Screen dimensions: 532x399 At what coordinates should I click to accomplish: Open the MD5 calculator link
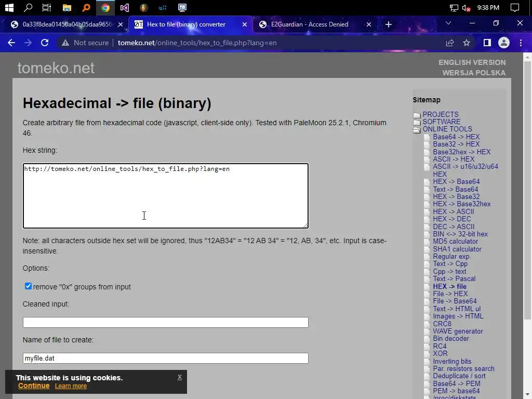[455, 241]
